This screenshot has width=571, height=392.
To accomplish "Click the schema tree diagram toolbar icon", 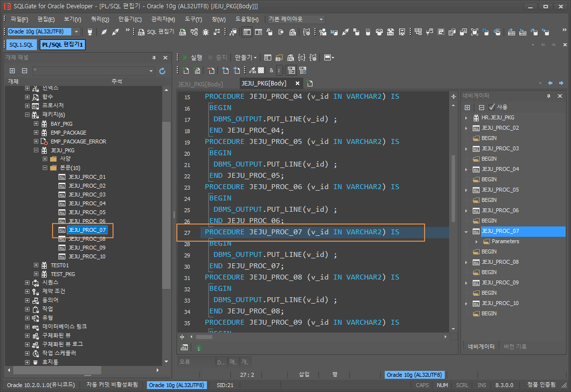I will 194,32.
